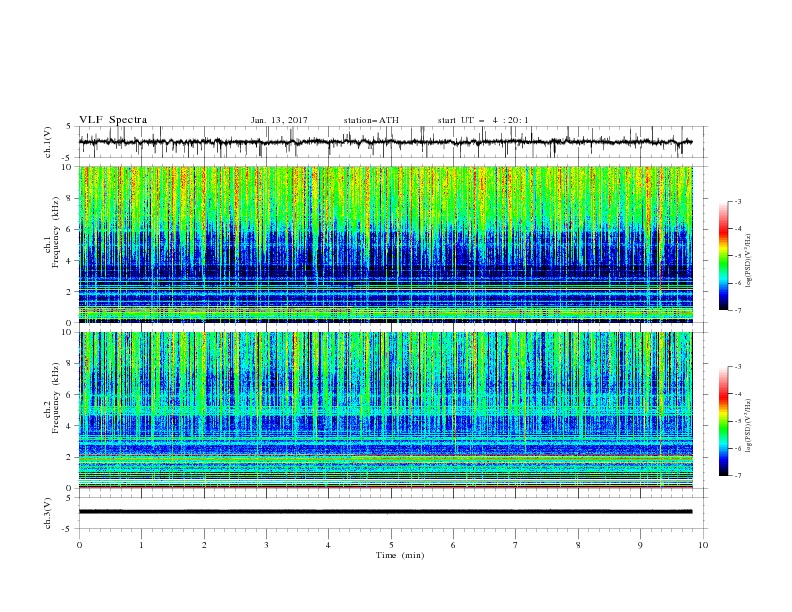Click the time axis tick label '5'
Viewport: 792px width, 612px height.
(x=391, y=545)
